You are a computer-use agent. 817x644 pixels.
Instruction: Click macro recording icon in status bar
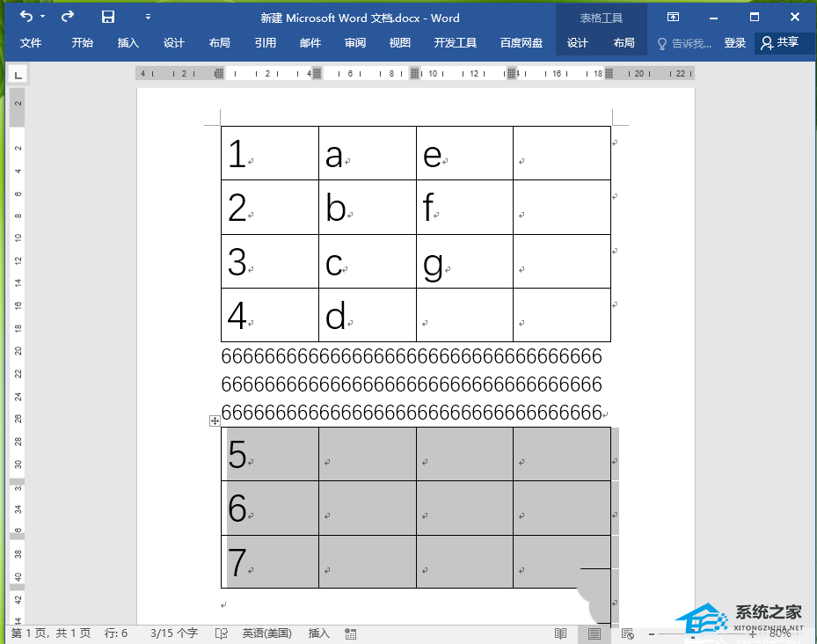click(351, 633)
